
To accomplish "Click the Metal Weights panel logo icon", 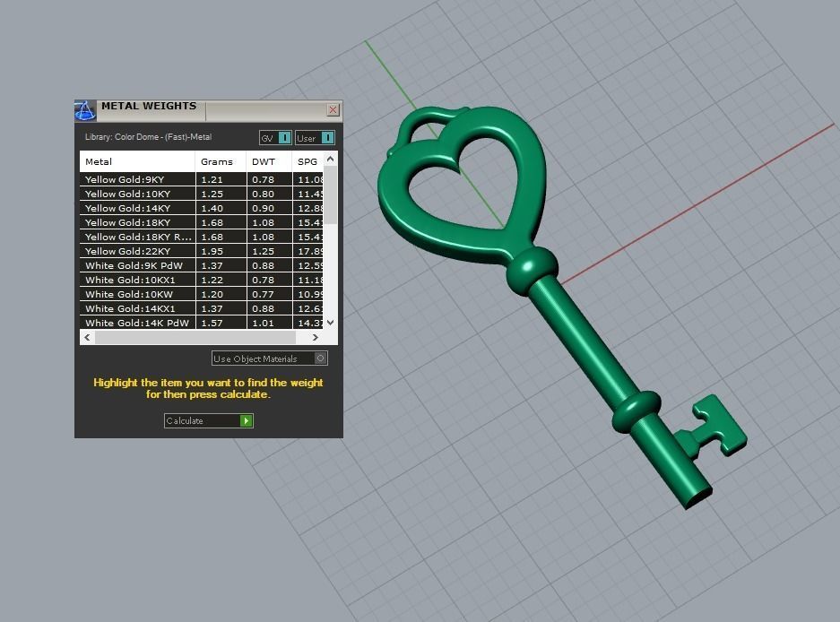I will (85, 110).
